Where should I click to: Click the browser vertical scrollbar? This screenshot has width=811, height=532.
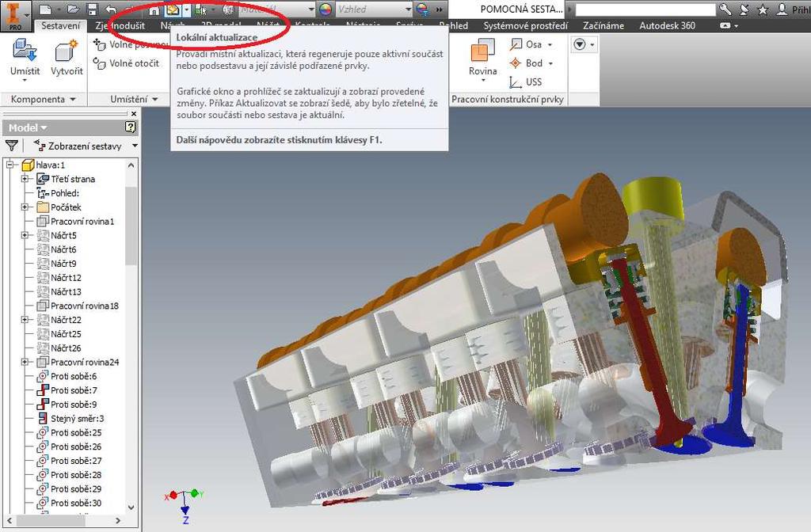pyautogui.click(x=131, y=226)
